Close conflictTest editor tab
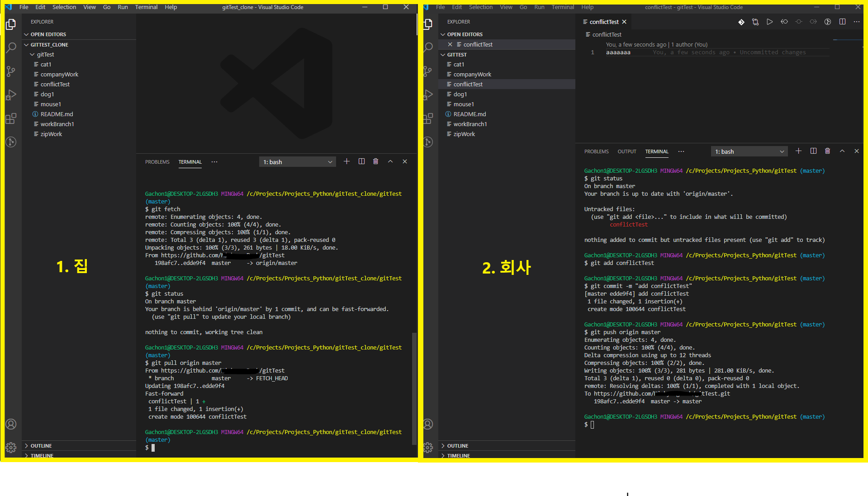 point(624,22)
